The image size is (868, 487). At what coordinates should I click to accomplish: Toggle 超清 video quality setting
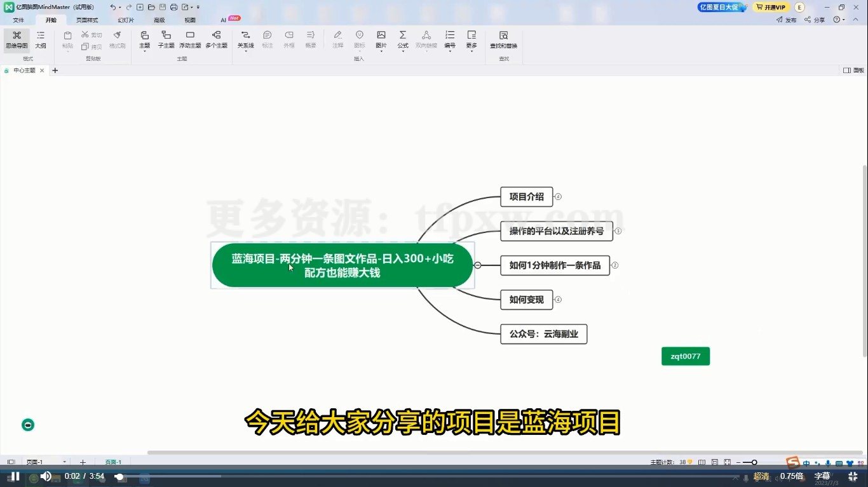[761, 476]
